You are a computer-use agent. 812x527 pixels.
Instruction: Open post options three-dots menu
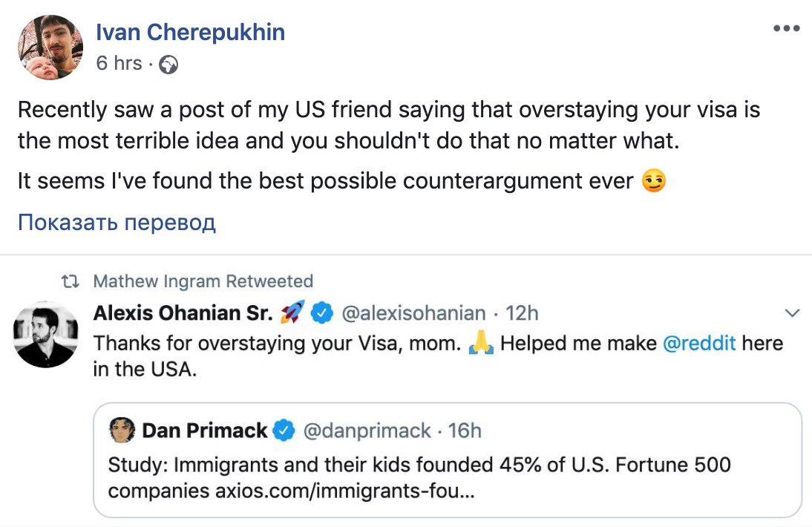coord(786,28)
